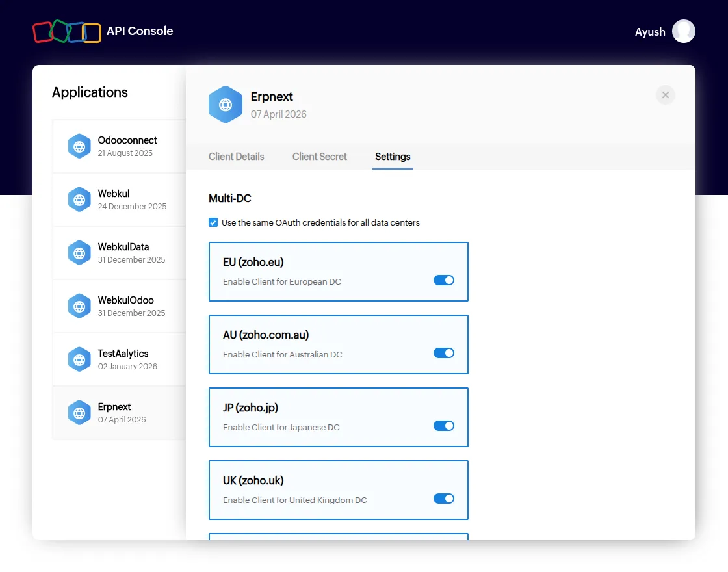Click the Multi-DC section heading
Image resolution: width=728 pixels, height=572 pixels.
pos(230,198)
